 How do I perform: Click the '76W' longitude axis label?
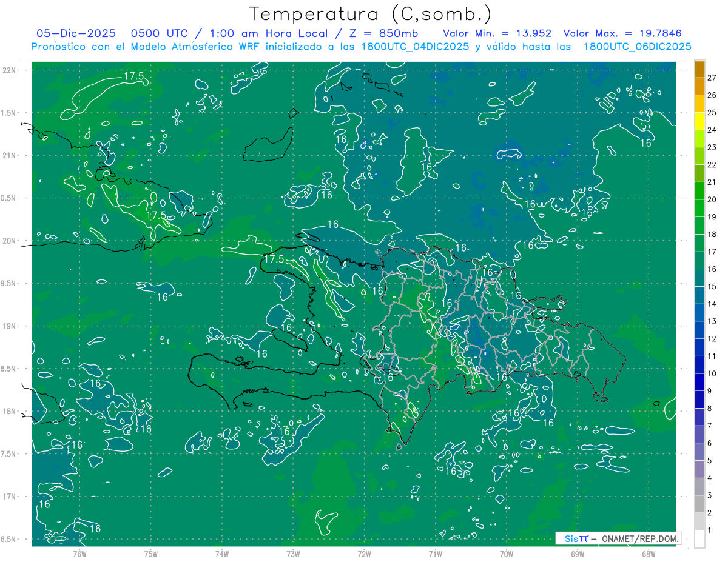79,554
